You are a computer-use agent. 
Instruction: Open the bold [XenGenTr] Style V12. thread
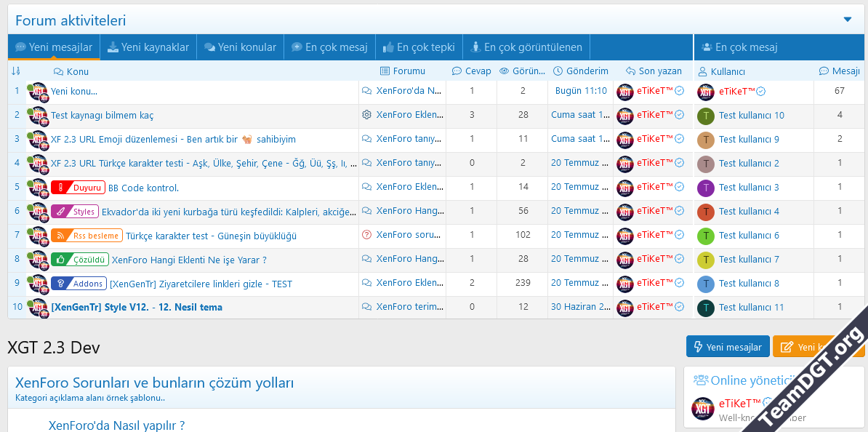(137, 307)
